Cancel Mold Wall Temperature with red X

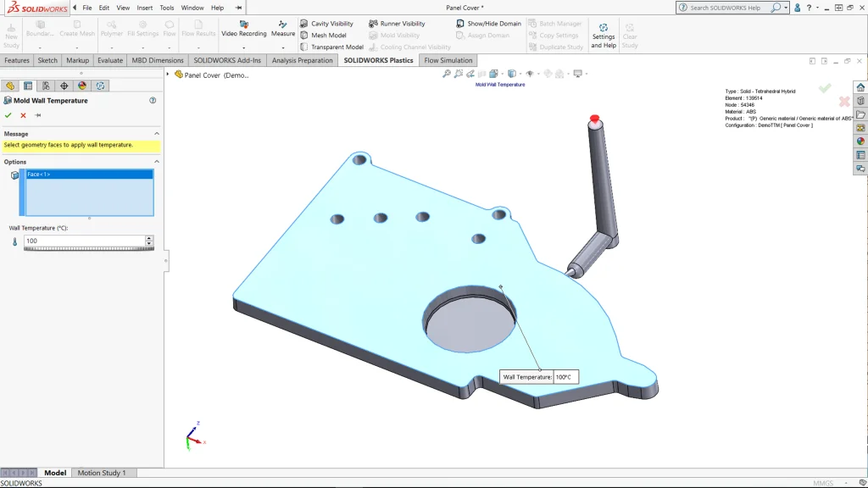tap(23, 115)
